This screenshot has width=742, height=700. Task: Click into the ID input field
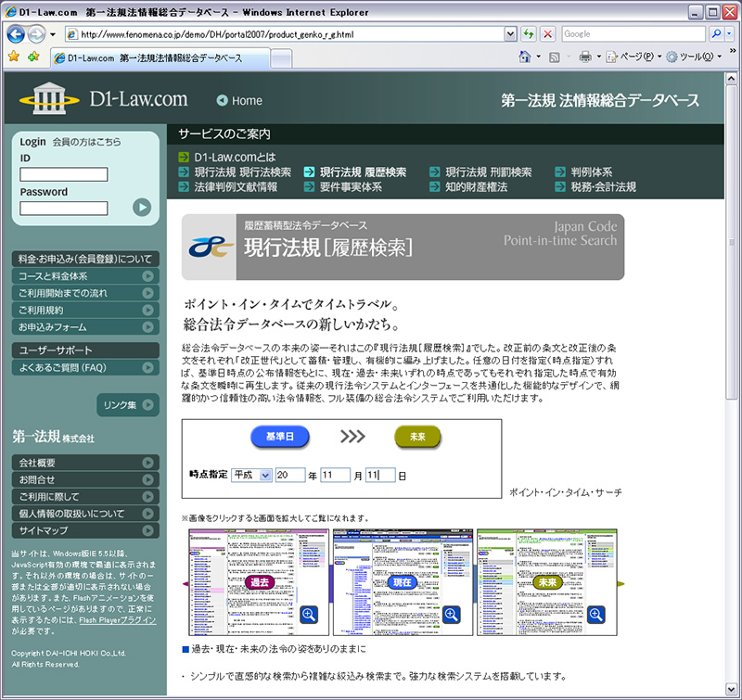click(64, 174)
